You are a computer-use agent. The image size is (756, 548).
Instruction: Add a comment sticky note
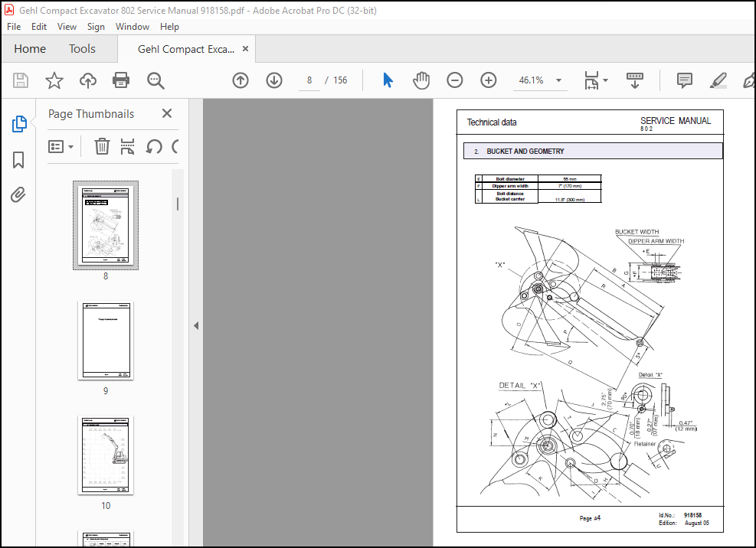[685, 80]
